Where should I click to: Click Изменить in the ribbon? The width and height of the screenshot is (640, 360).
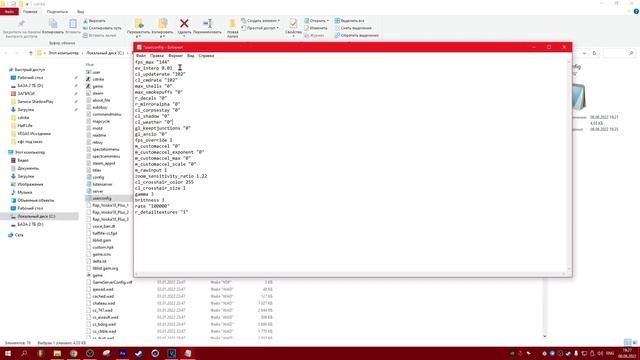(x=316, y=28)
